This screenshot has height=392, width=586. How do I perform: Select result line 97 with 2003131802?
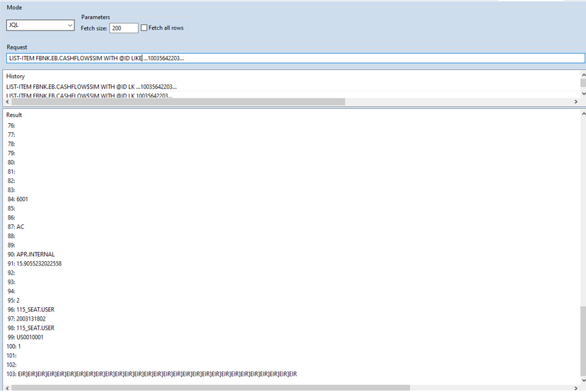27,318
